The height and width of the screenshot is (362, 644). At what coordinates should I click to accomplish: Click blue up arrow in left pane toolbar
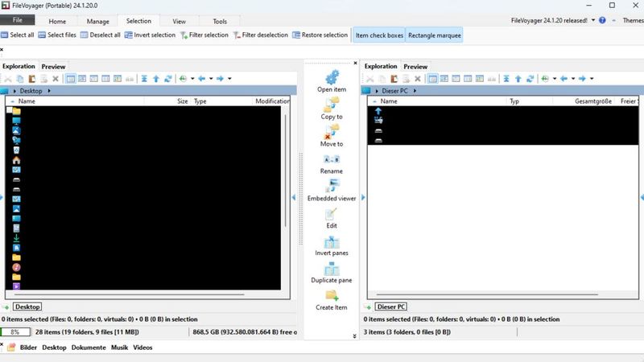click(156, 79)
